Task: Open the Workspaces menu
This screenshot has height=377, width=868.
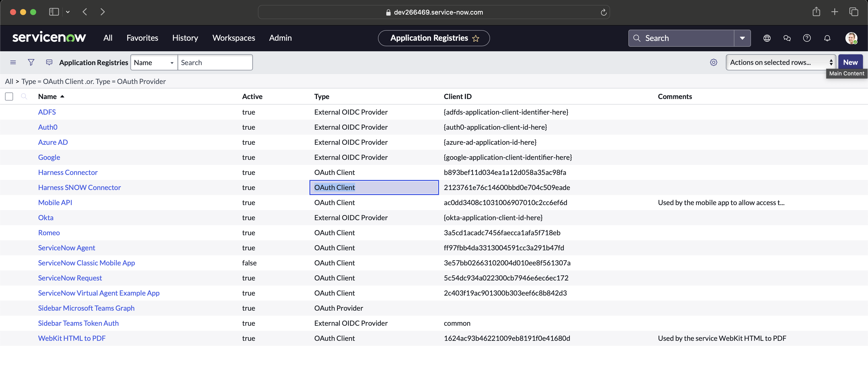Action: (234, 38)
